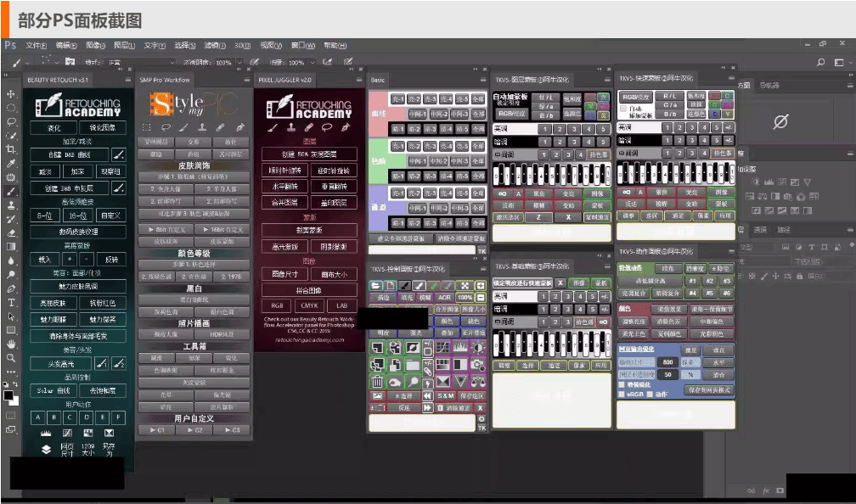Click the balance scales icon in TKV5 控制面板
856x504 pixels.
point(478,381)
